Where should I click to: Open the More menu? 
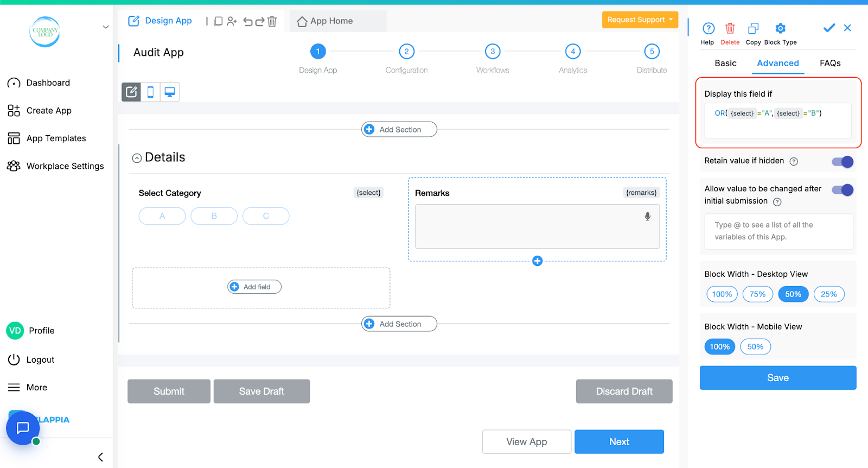(27, 387)
